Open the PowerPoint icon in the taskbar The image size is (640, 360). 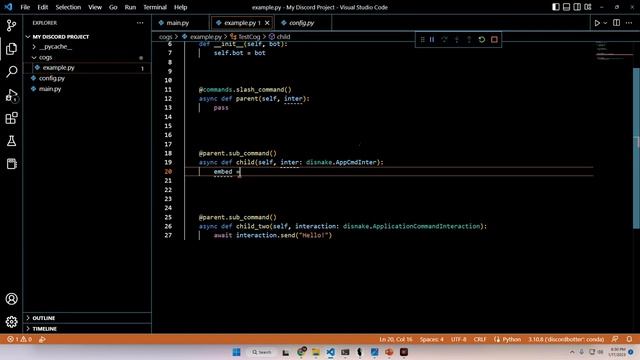coord(389,352)
